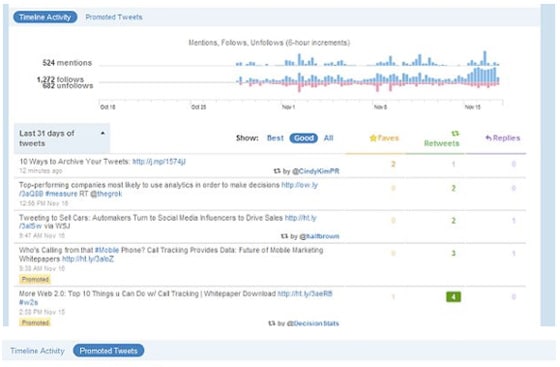Click faves count 2 for Archive tweet
The height and width of the screenshot is (367, 560).
[393, 164]
